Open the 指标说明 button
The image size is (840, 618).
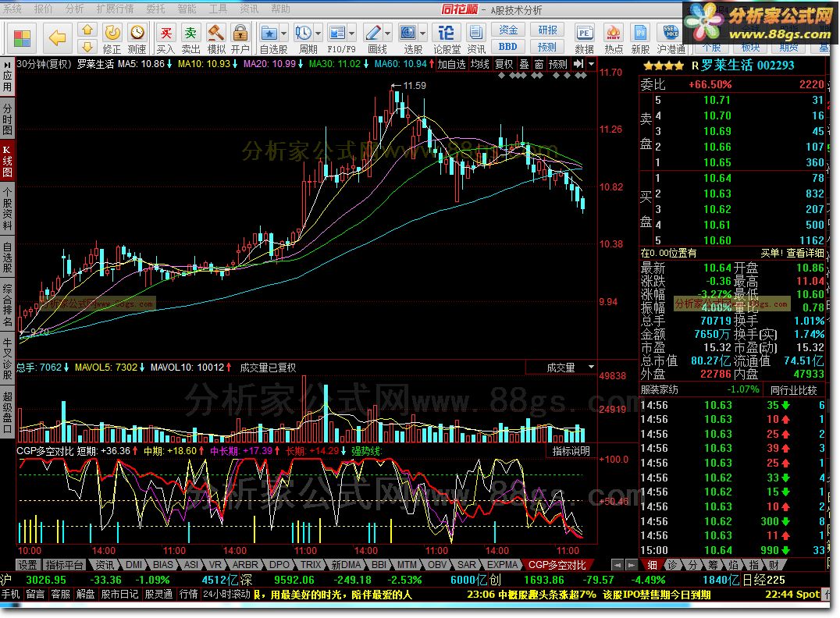pyautogui.click(x=571, y=451)
